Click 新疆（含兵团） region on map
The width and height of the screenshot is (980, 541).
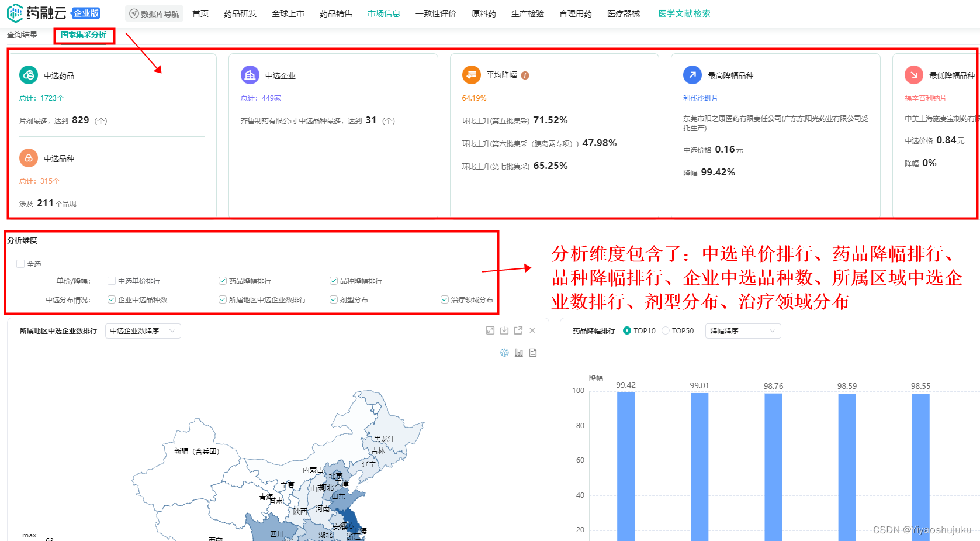click(x=196, y=452)
